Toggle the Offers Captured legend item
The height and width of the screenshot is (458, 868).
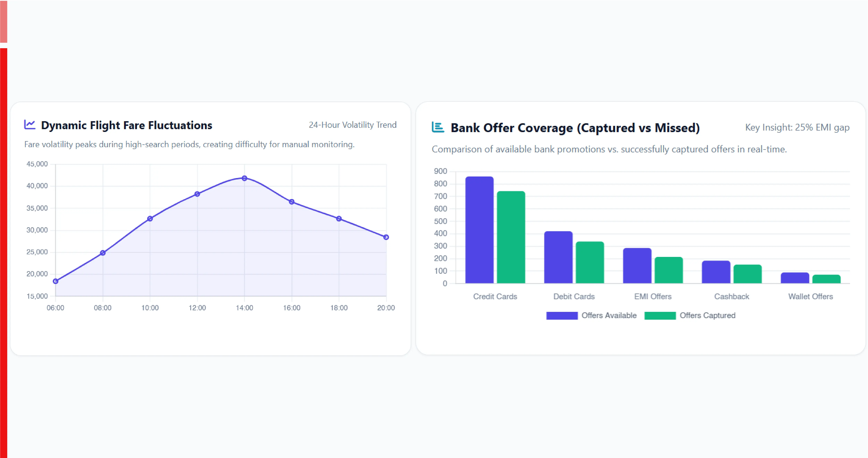pyautogui.click(x=690, y=315)
